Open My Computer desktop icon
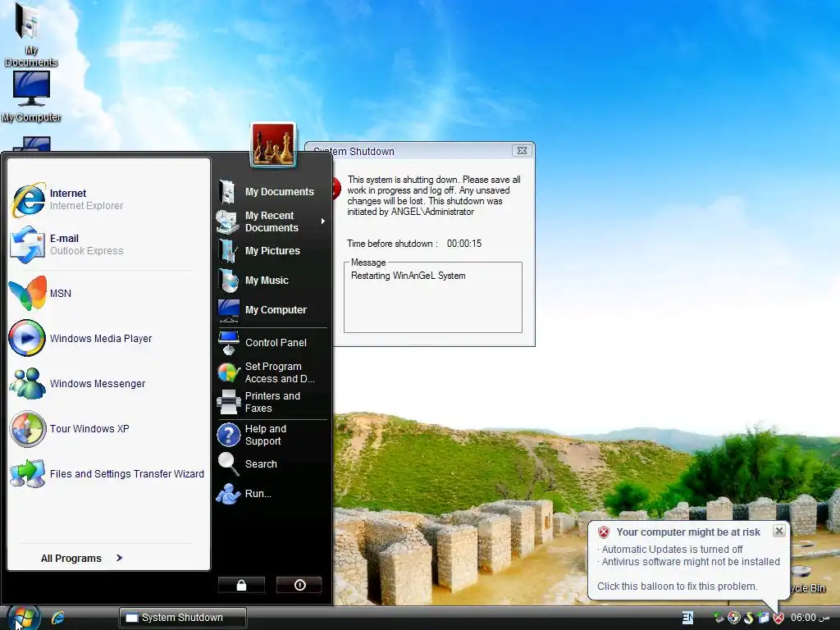 click(x=30, y=98)
